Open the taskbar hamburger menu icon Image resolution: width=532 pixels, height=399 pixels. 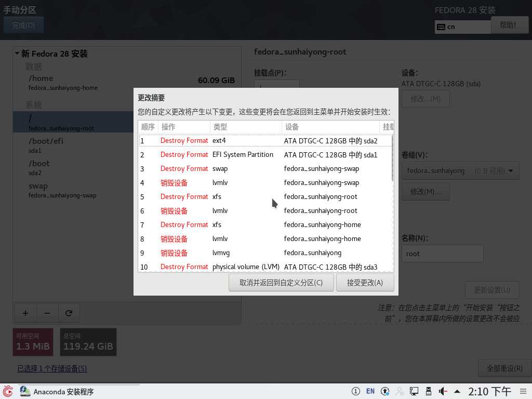[523, 391]
